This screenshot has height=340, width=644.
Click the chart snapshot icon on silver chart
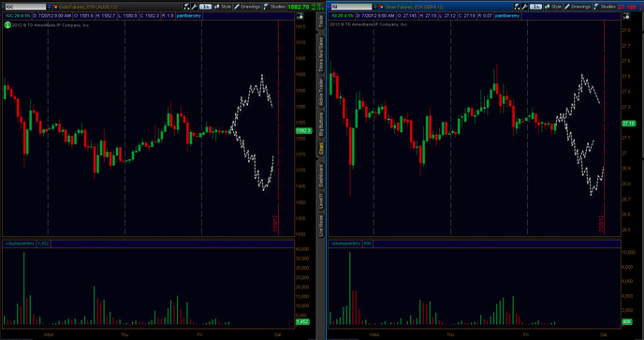click(626, 16)
